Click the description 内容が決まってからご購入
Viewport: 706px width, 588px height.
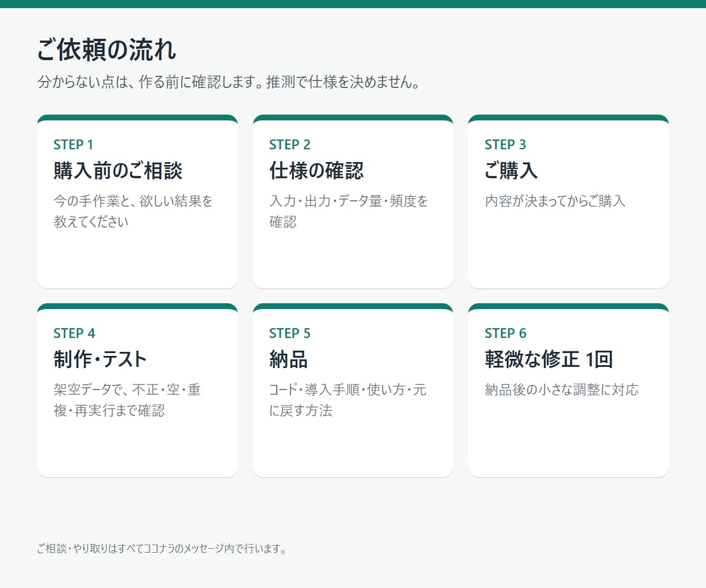[555, 201]
